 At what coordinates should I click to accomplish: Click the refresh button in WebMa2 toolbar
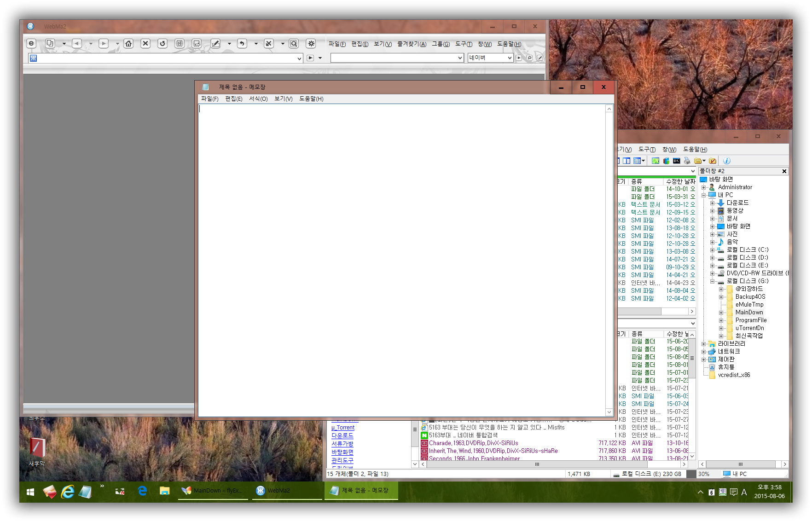click(x=162, y=44)
